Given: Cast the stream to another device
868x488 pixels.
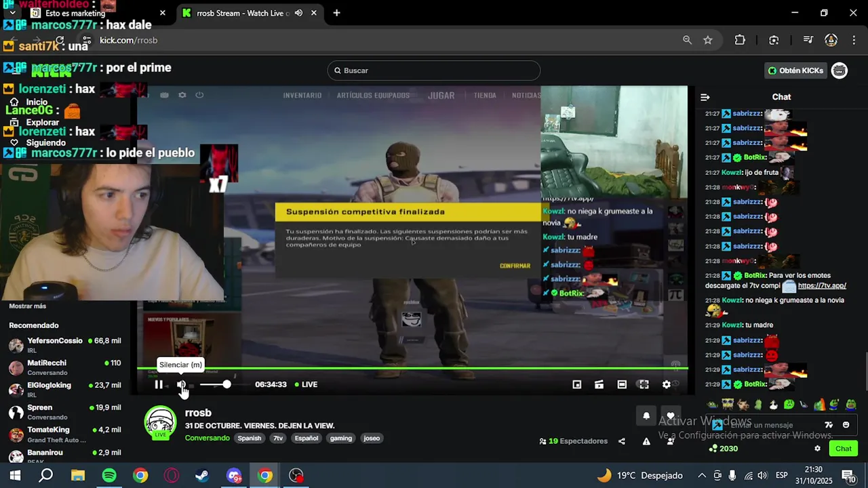Looking at the screenshot, I should pos(599,384).
